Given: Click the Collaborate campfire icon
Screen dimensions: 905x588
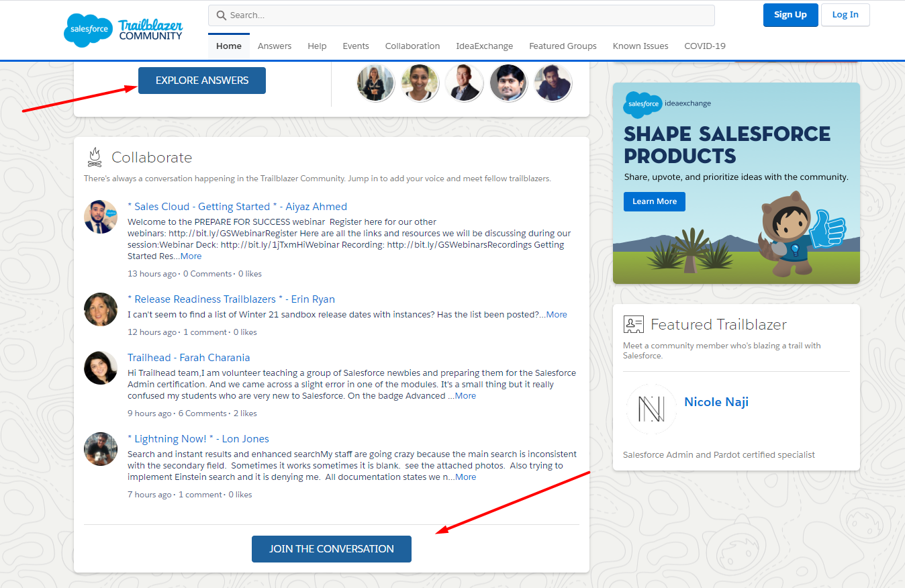Looking at the screenshot, I should point(95,158).
